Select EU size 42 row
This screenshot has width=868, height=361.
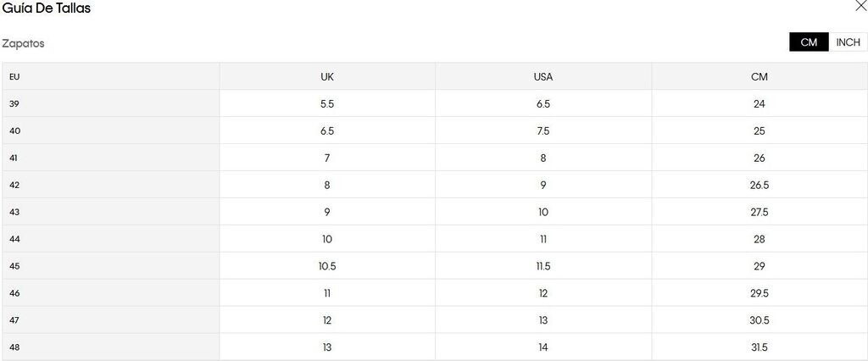click(x=14, y=185)
